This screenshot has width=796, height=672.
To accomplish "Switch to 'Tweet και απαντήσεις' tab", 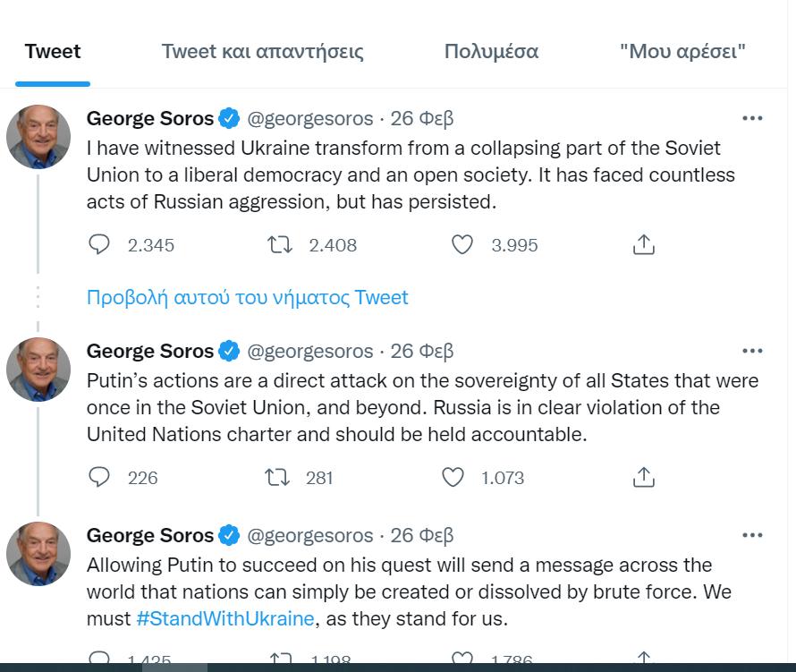I will click(x=262, y=51).
